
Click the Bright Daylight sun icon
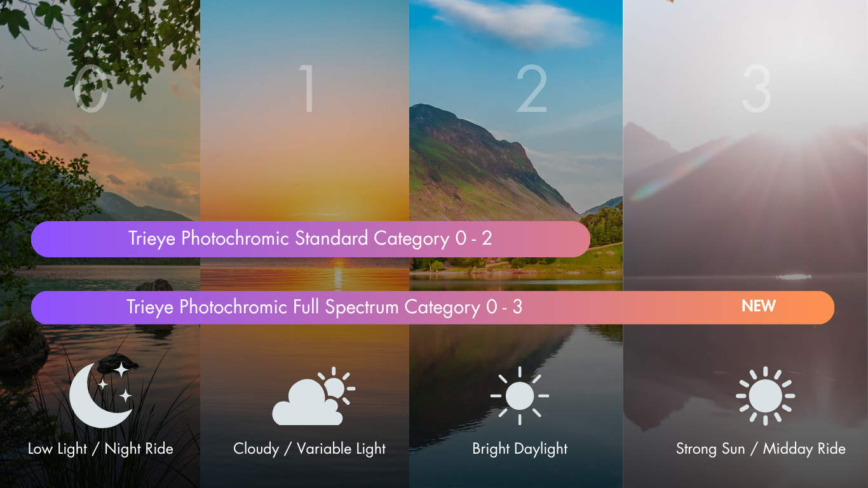pos(520,395)
